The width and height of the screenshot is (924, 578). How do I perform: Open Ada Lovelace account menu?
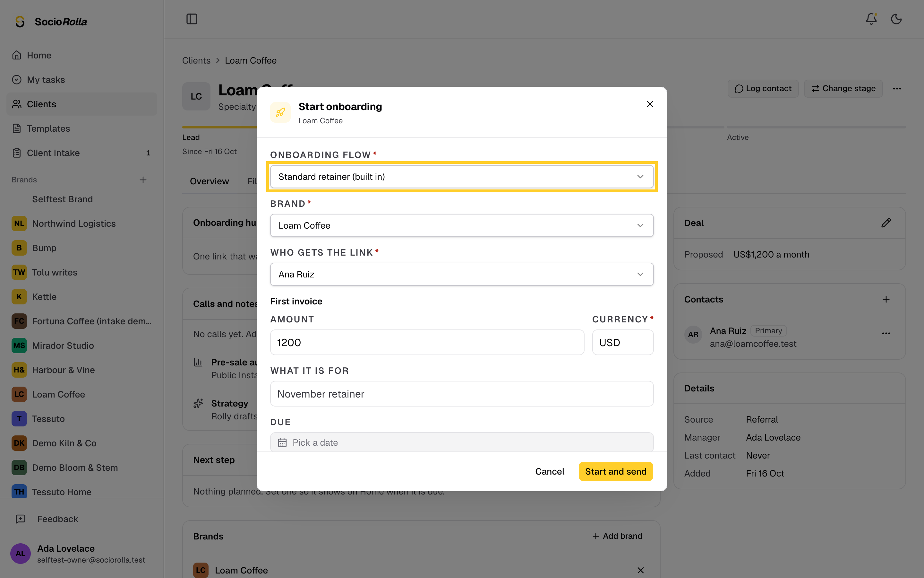tap(82, 554)
